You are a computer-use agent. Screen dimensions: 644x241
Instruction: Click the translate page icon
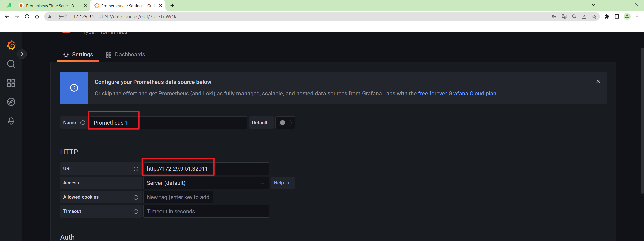coord(564,17)
